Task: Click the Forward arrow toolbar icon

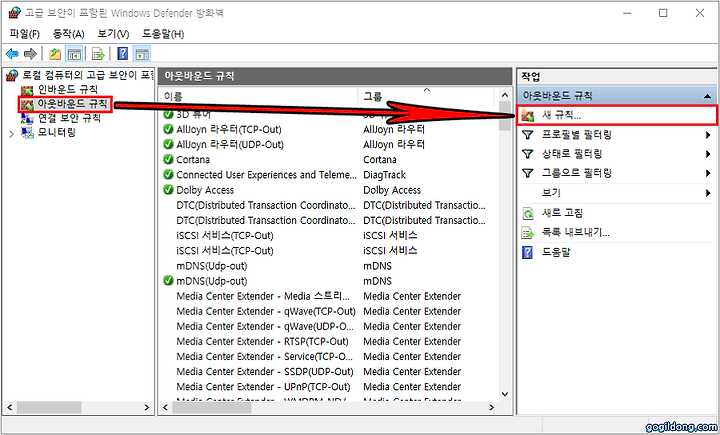Action: pyautogui.click(x=30, y=54)
